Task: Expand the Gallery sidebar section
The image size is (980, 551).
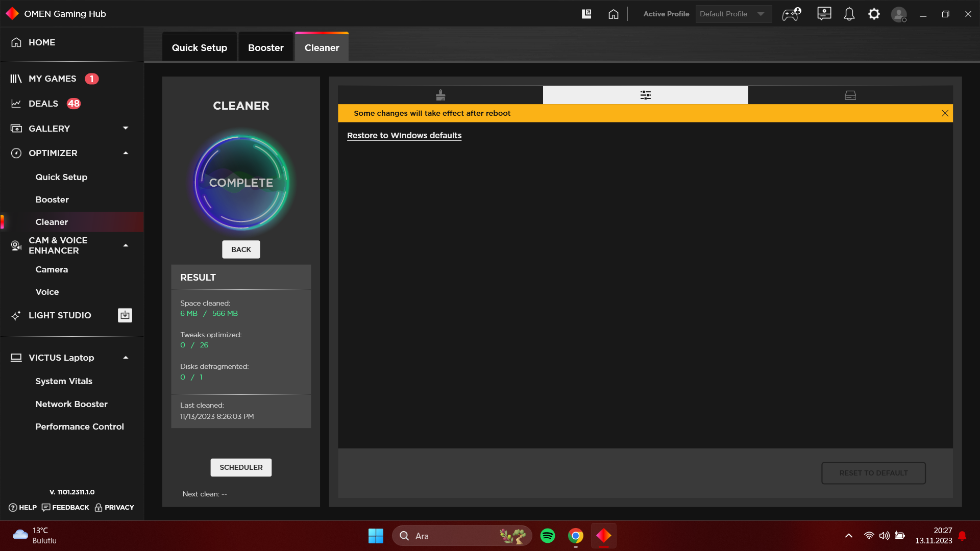Action: [x=126, y=129]
